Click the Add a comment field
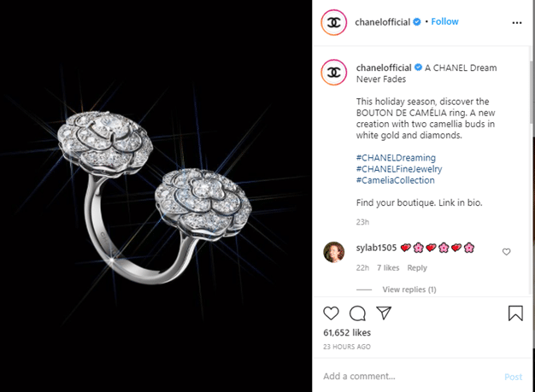535x392 pixels. click(x=408, y=376)
